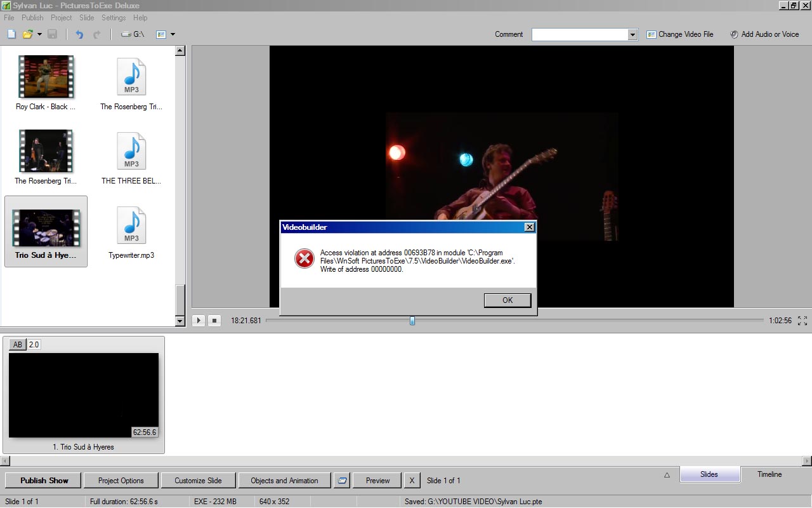Switch to Slides view tab
This screenshot has width=812, height=508.
[x=709, y=474]
